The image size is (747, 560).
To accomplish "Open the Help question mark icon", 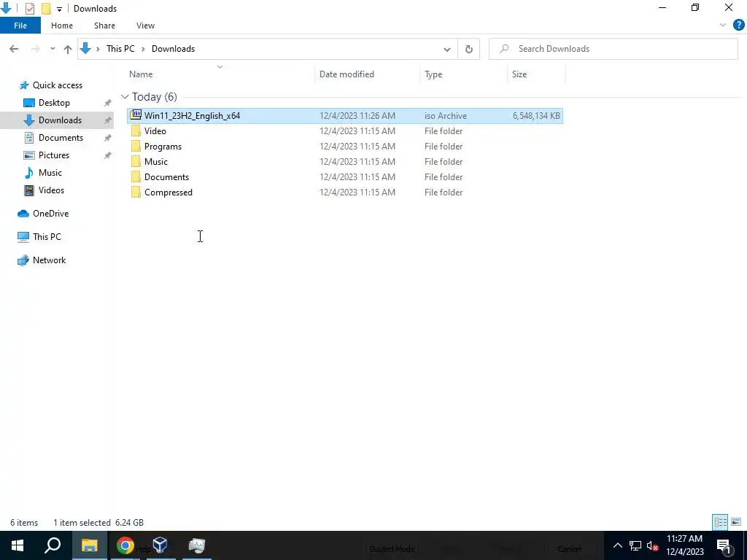I will tap(738, 26).
